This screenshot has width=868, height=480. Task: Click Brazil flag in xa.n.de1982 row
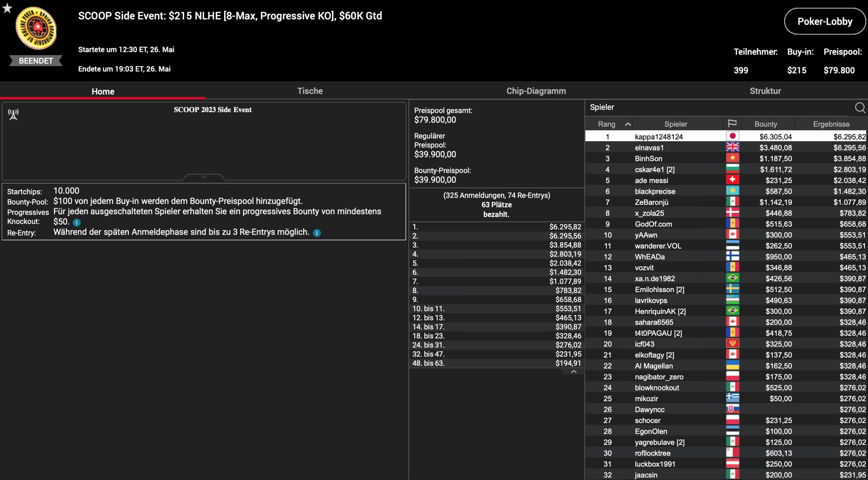pos(732,278)
